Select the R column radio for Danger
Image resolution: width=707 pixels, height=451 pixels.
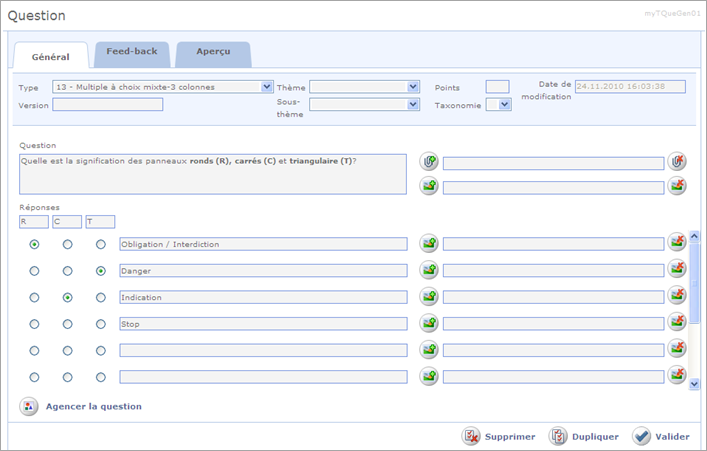[x=35, y=271]
